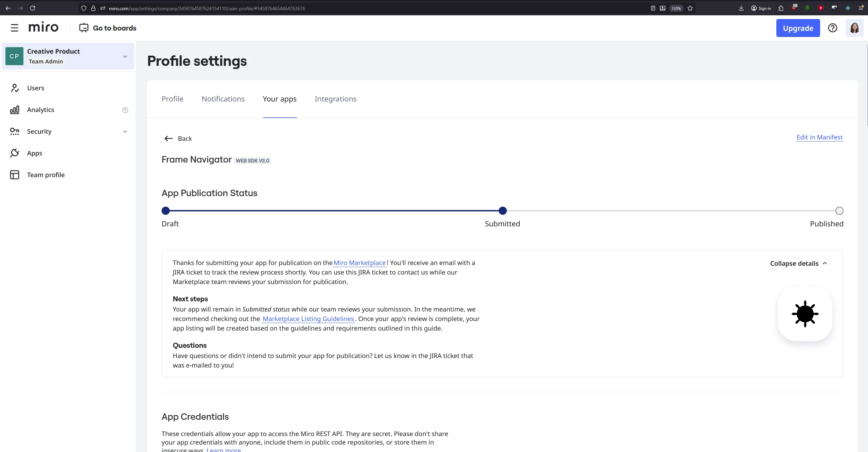The image size is (868, 452).
Task: Open browser downloads icon
Action: (x=741, y=8)
